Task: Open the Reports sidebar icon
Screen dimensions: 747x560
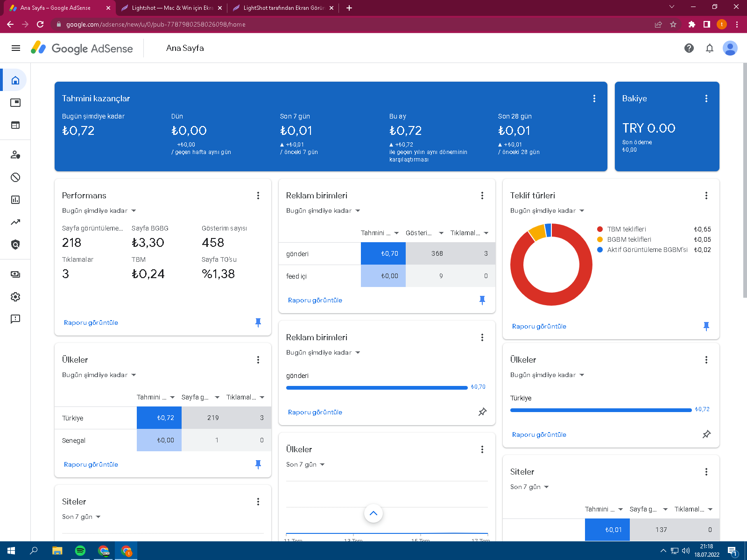Action: [15, 200]
